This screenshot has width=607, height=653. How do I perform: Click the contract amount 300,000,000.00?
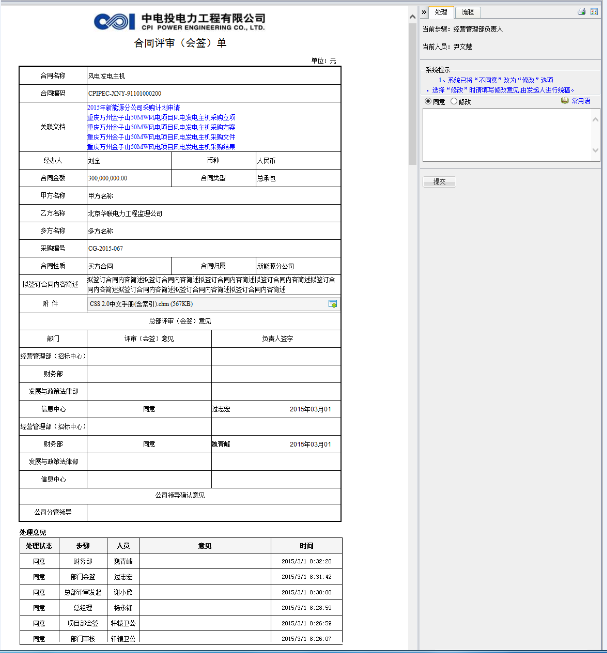tap(108, 178)
